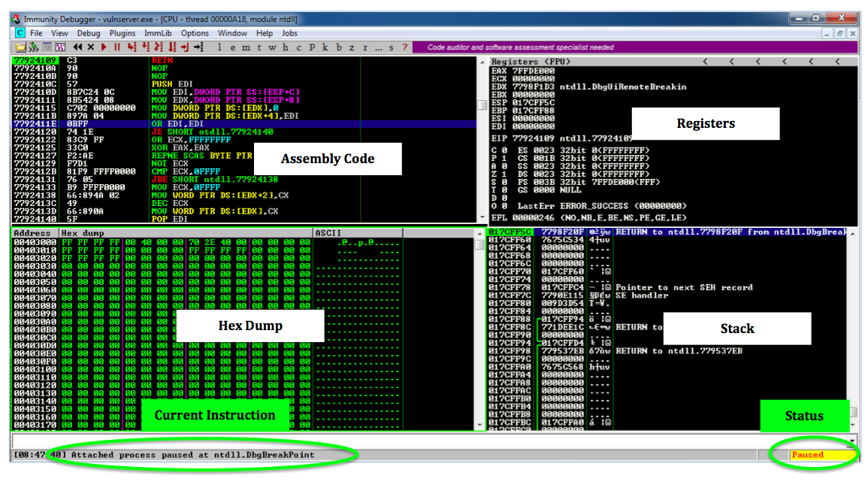Screen dimensions: 868x482
Task: Open Breakpoints window with the b button
Action: point(339,47)
